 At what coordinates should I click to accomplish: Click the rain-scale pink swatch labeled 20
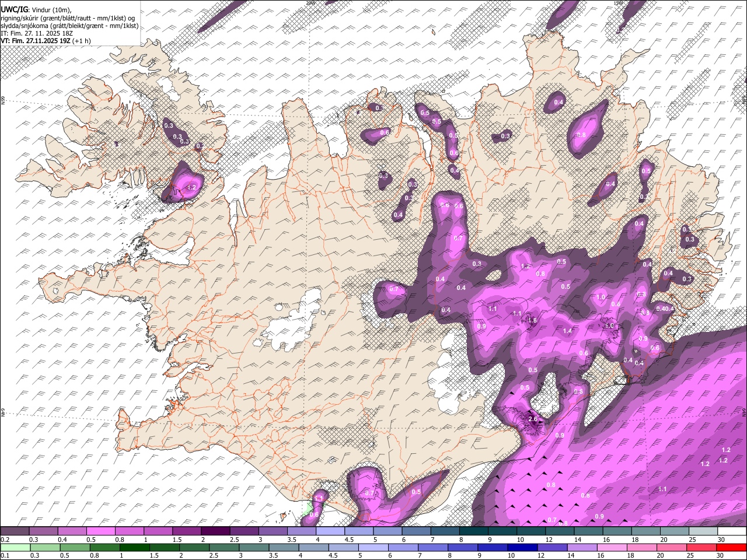pos(671,547)
